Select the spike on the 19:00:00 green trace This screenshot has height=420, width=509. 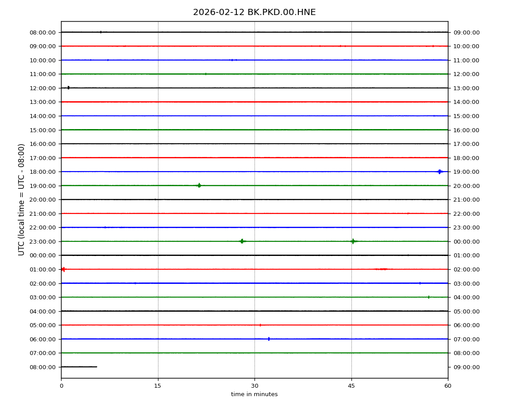point(199,185)
